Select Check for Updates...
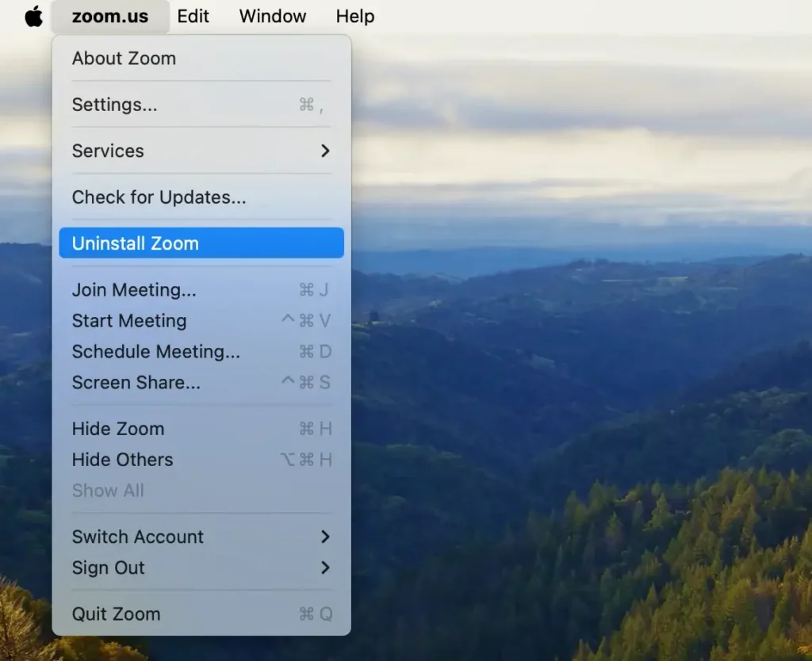812x661 pixels. tap(201, 197)
